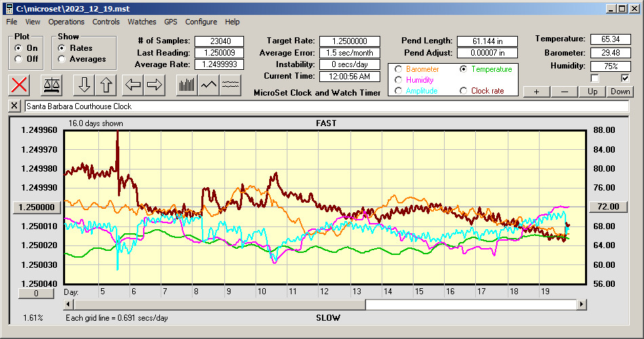The image size is (644, 339).
Task: Click the 0 button below left axis
Action: (x=36, y=294)
